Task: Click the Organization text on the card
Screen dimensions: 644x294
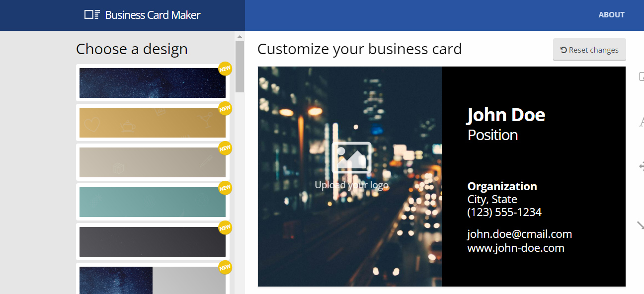Action: click(x=502, y=187)
